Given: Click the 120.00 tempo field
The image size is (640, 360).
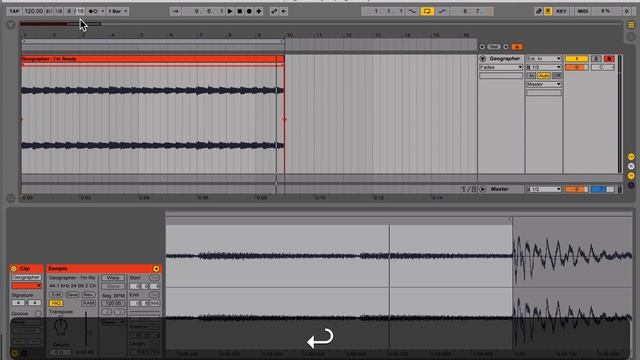Looking at the screenshot, I should tap(33, 11).
